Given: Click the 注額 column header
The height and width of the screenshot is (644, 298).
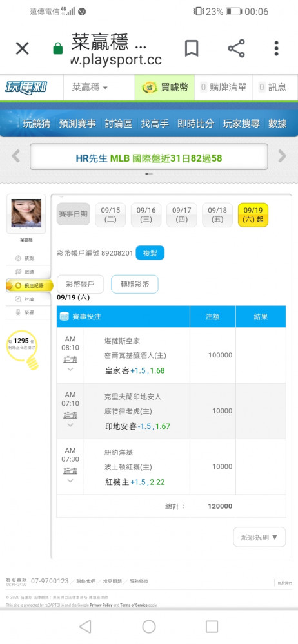Looking at the screenshot, I should [213, 317].
